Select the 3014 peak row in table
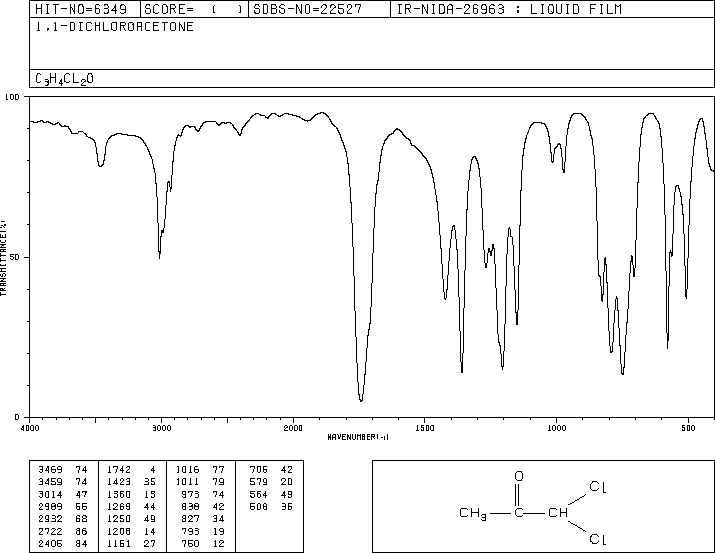The image size is (715, 553). (63, 494)
